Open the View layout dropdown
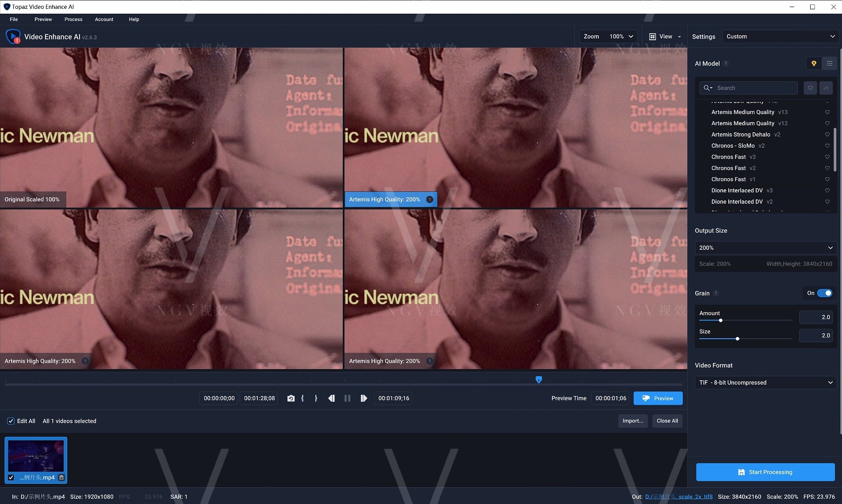 [x=665, y=37]
